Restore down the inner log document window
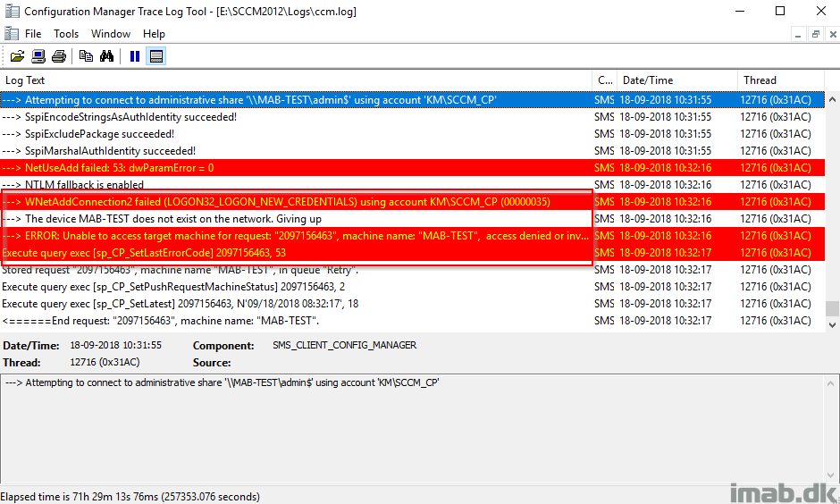840x504 pixels. [815, 34]
